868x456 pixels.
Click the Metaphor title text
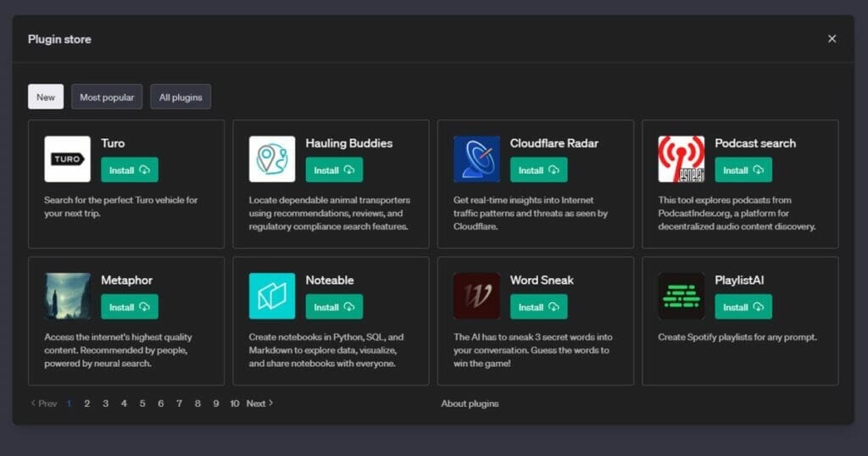click(x=127, y=281)
